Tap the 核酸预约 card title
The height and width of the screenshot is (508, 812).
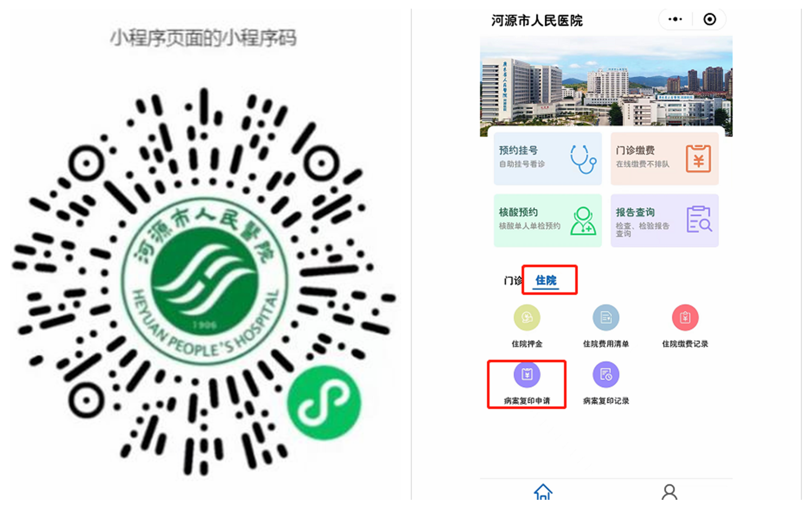(518, 212)
